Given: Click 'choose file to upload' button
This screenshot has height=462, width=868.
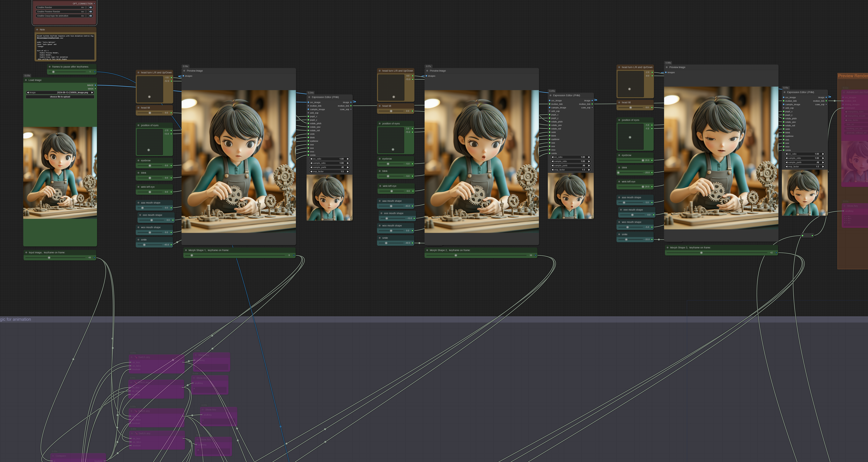Looking at the screenshot, I should (60, 97).
